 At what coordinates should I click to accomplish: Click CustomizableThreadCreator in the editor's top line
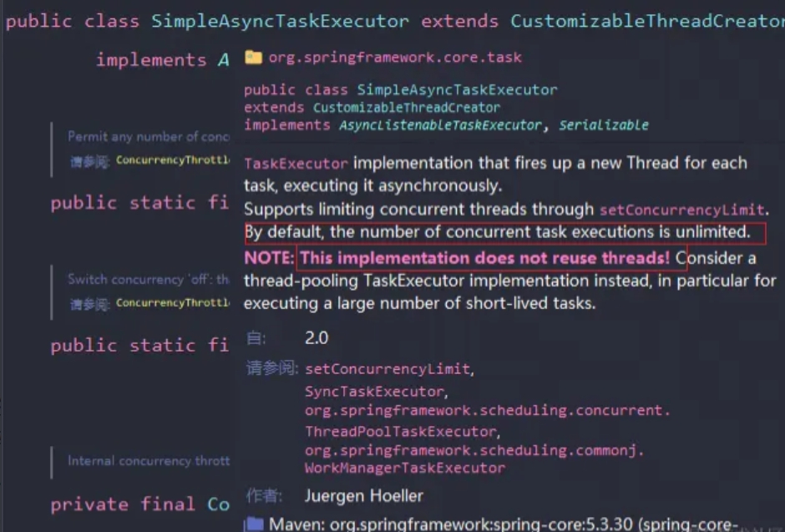(647, 22)
